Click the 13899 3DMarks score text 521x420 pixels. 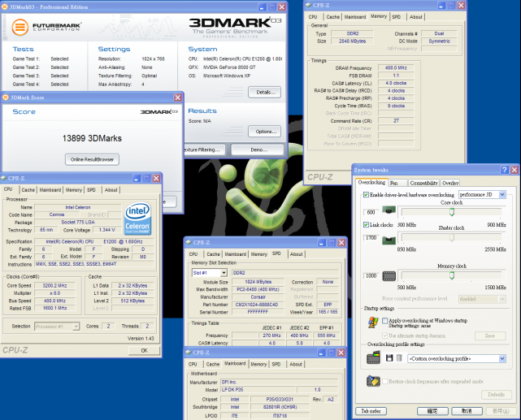click(92, 138)
